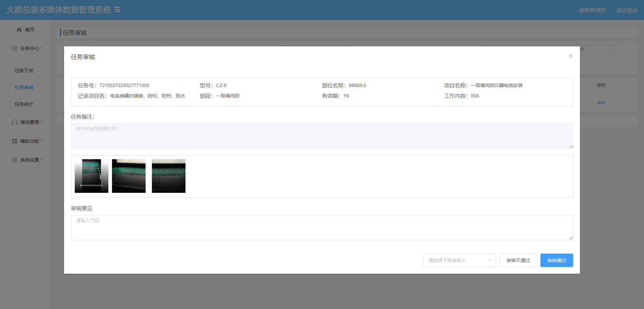Open the third keyboard photo thumbnail
Screen dimensions: 644x309
point(168,176)
